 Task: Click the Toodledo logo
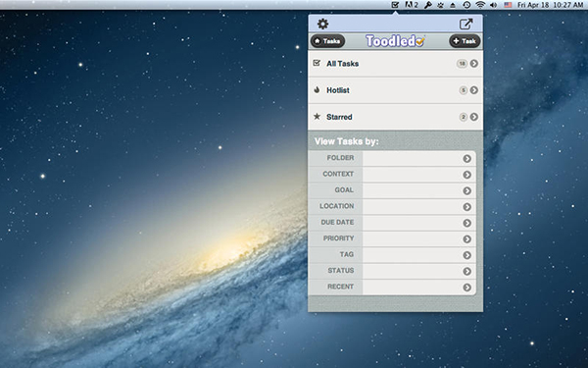(x=395, y=41)
